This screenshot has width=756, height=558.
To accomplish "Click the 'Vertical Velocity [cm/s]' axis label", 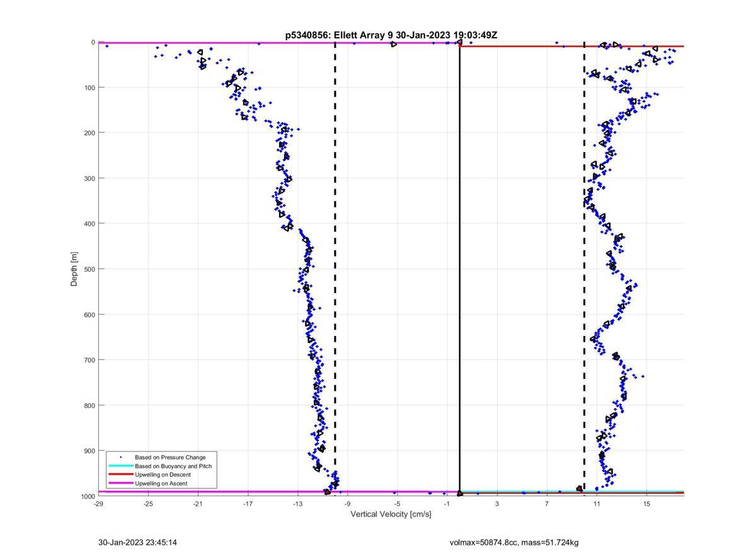I will click(x=391, y=514).
